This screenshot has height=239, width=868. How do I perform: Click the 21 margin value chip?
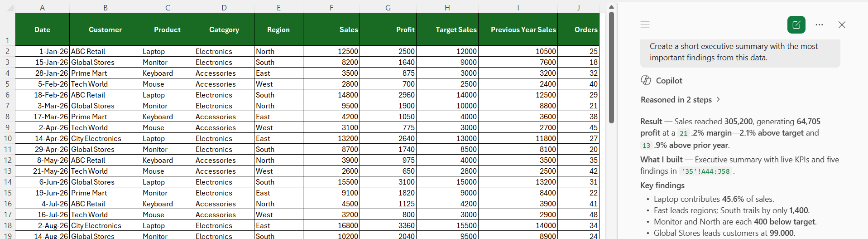tap(684, 133)
